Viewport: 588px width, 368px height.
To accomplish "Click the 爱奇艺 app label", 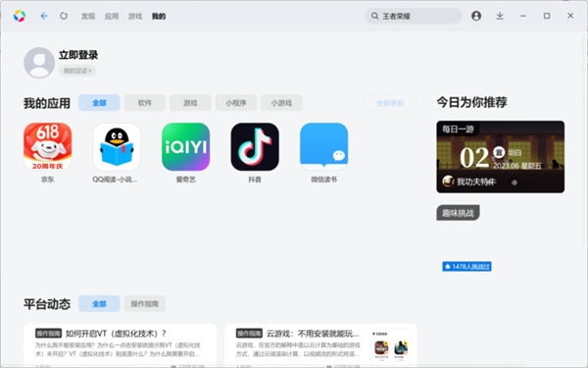I will click(185, 180).
